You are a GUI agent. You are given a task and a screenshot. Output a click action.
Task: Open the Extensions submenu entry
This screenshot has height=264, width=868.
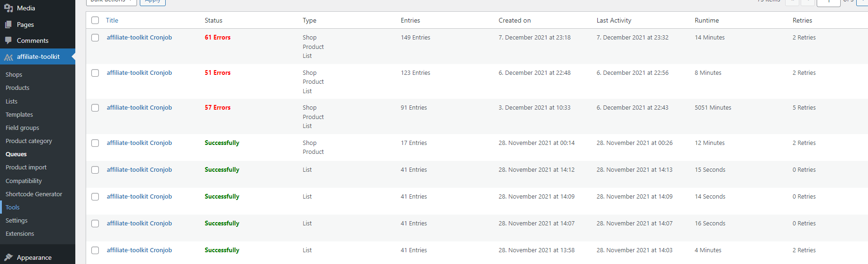pyautogui.click(x=20, y=233)
